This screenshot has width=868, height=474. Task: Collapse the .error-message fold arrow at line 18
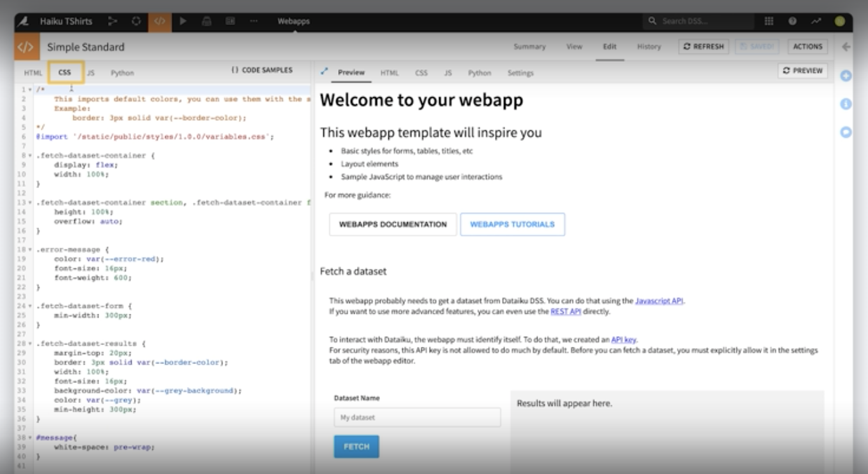click(x=31, y=250)
